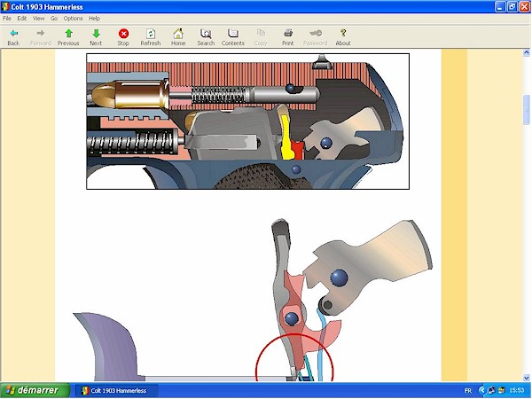Jump to the Previous topic icon
This screenshot has height=399, width=532.
tap(68, 34)
